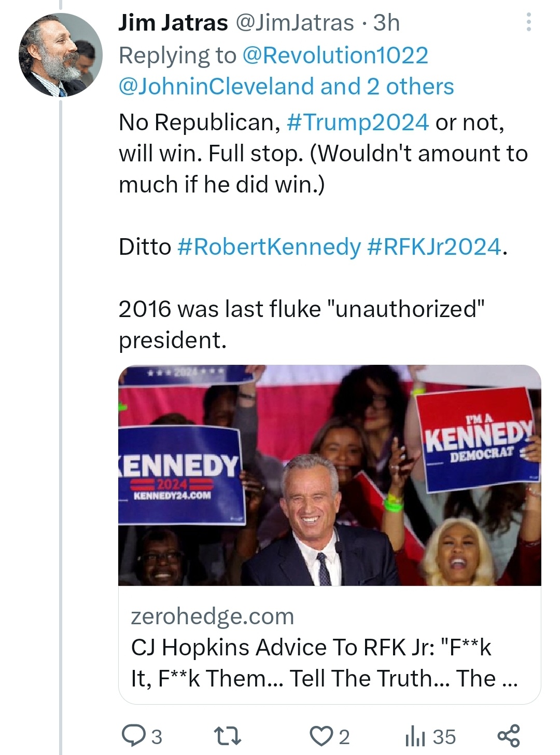Viewport: 560px width, 755px height.
Task: Select the tweet body text starting 'No Republican'
Action: click(324, 231)
